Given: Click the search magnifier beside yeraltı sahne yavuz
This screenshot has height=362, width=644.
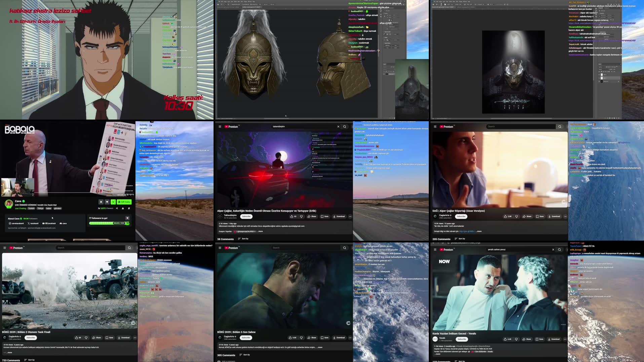Looking at the screenshot, I should pyautogui.click(x=559, y=250).
